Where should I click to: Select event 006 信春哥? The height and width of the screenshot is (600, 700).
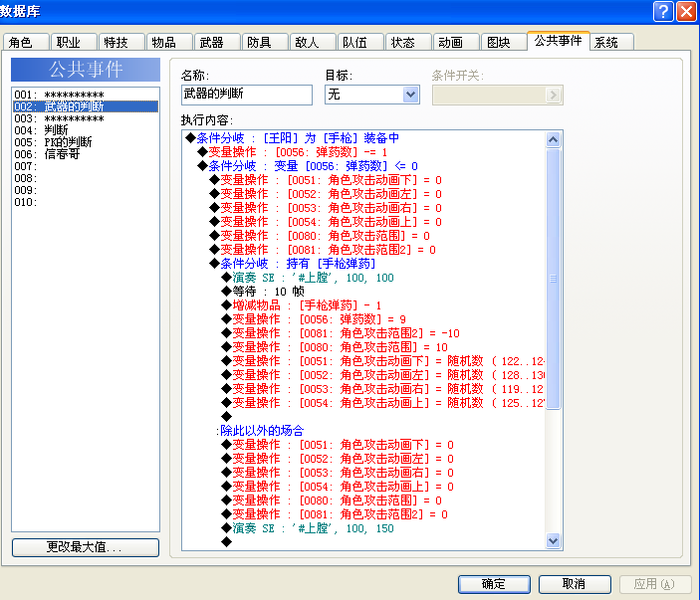pos(86,154)
